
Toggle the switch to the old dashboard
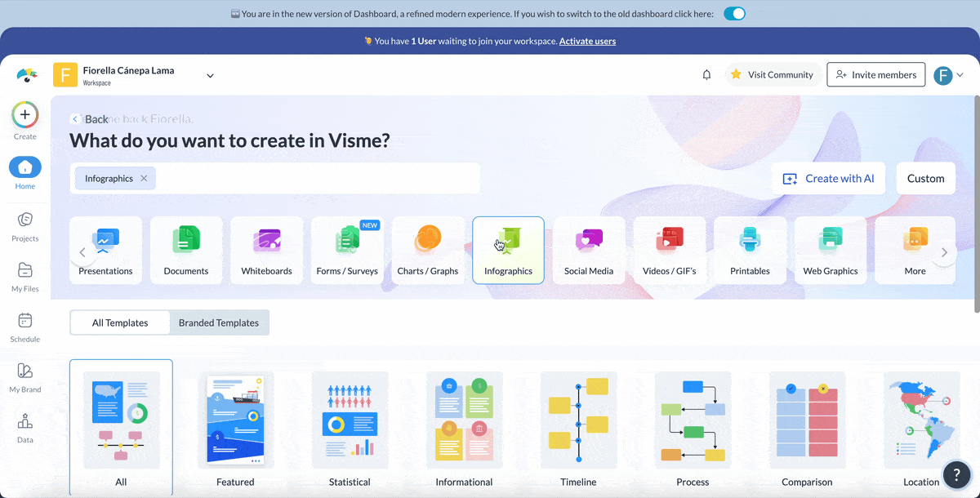point(733,13)
